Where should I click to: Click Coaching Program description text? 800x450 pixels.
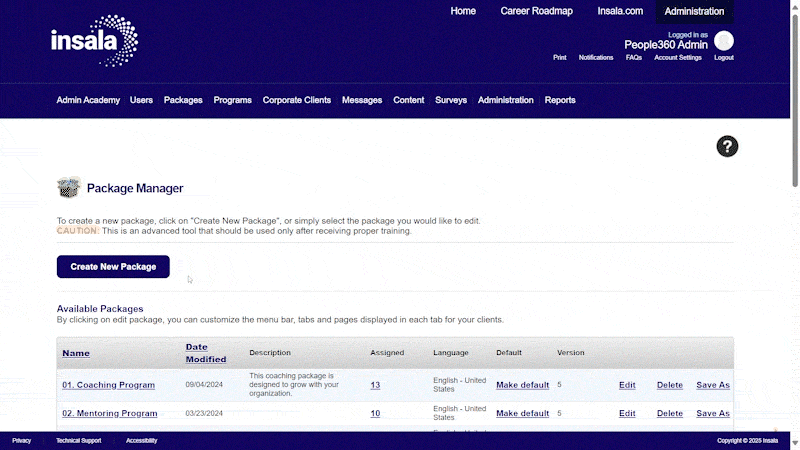pyautogui.click(x=294, y=384)
